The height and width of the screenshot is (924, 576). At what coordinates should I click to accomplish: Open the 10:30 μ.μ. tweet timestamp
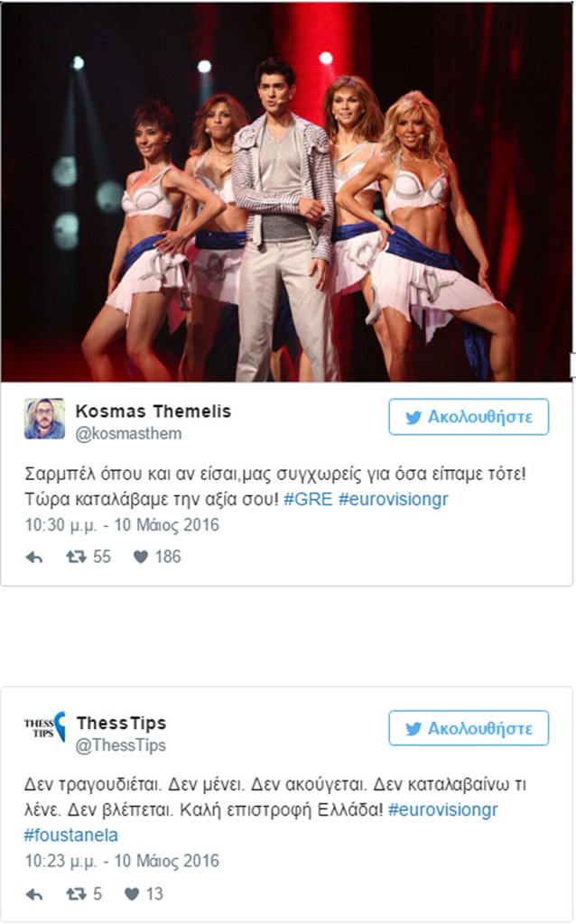pyautogui.click(x=122, y=525)
